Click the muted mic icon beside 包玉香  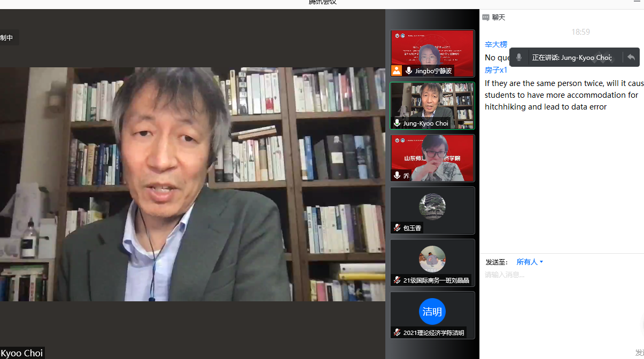pyautogui.click(x=397, y=228)
